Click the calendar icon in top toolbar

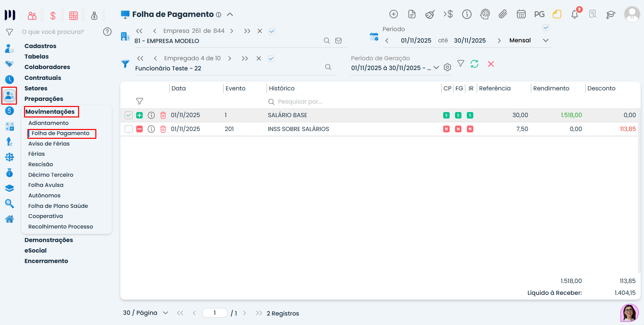tap(521, 14)
